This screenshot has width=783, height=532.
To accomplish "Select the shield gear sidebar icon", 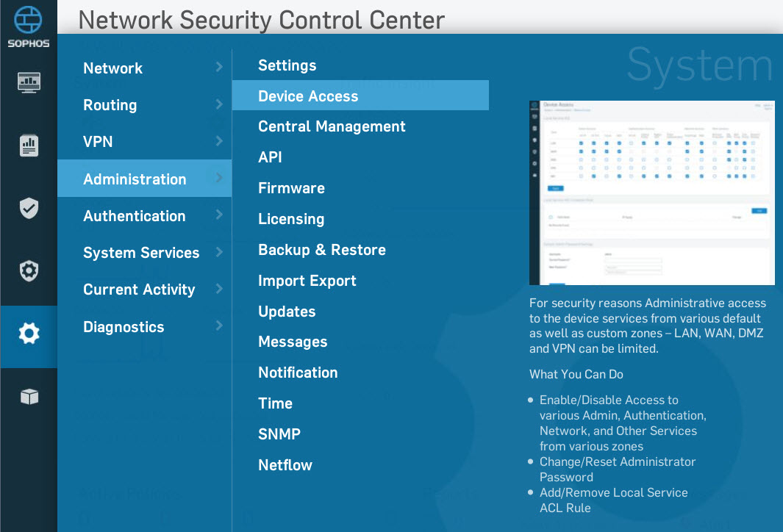I will pyautogui.click(x=29, y=272).
